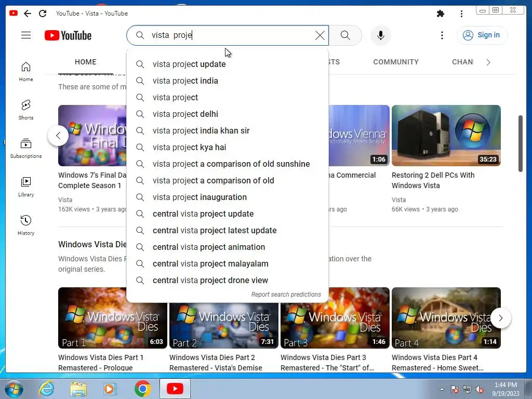Open the Windows Start orb
This screenshot has width=532, height=399.
coord(14,389)
